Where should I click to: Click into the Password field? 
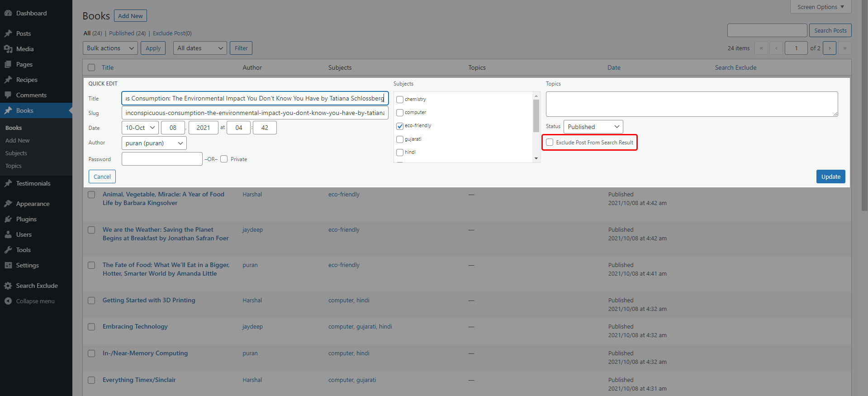pyautogui.click(x=162, y=159)
